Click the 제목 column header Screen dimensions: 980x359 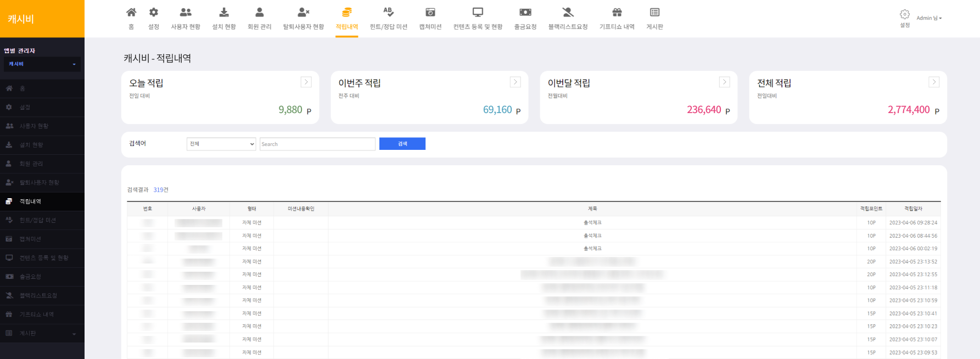pos(592,209)
